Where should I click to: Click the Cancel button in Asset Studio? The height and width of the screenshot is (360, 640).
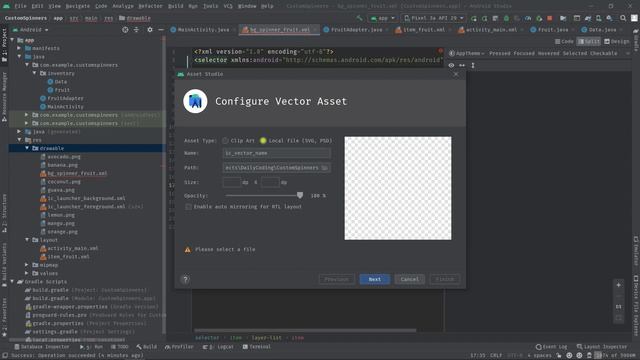[x=409, y=280]
